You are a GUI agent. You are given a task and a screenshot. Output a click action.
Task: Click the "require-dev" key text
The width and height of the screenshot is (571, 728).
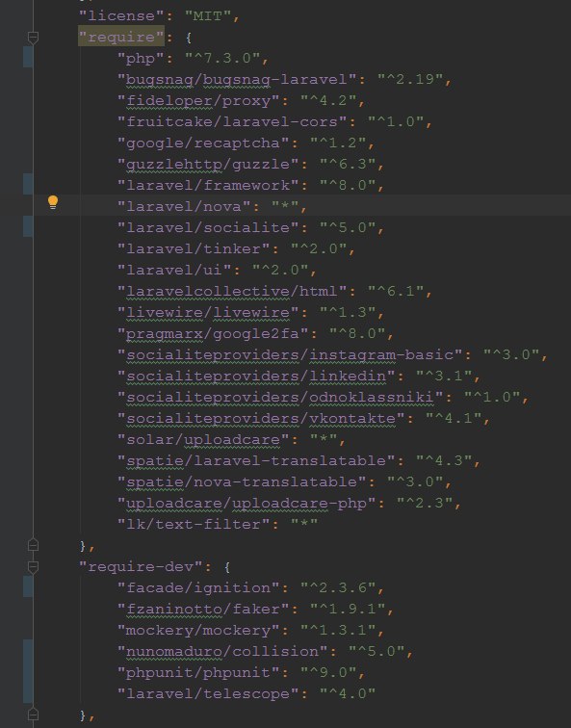(141, 566)
